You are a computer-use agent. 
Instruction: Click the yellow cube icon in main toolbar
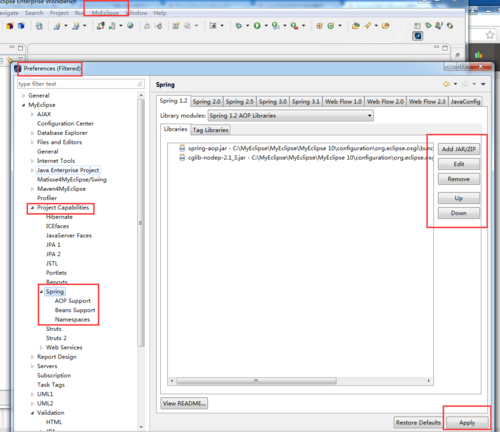(10, 26)
